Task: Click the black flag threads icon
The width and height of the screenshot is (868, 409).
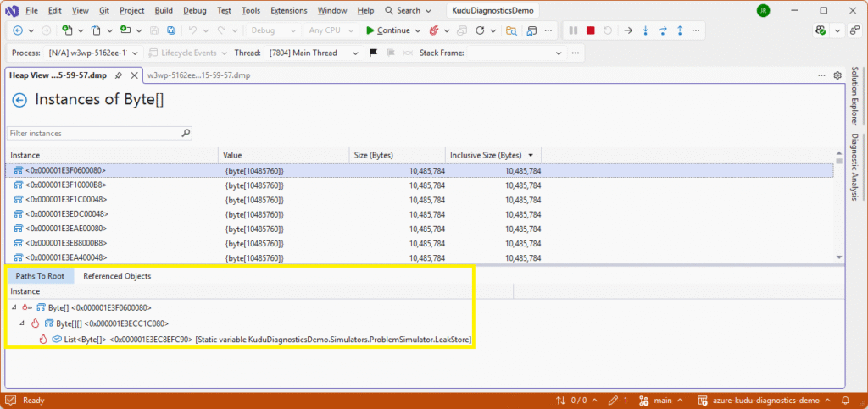Action: pos(374,53)
